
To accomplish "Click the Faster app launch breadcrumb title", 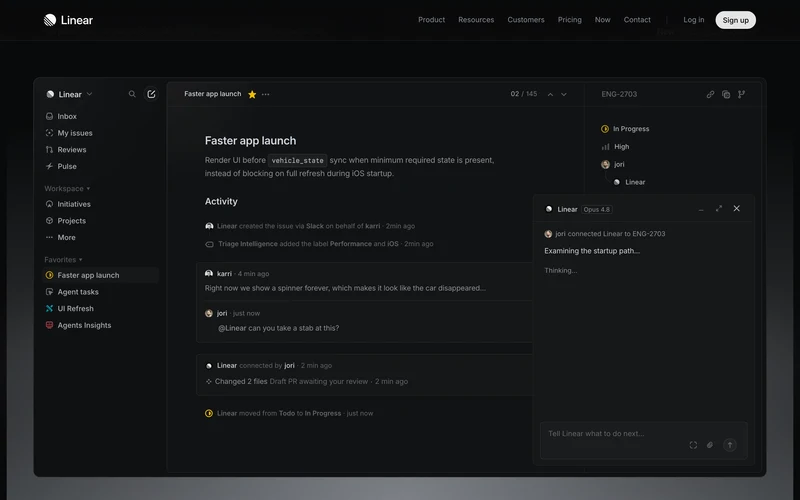I will point(213,94).
